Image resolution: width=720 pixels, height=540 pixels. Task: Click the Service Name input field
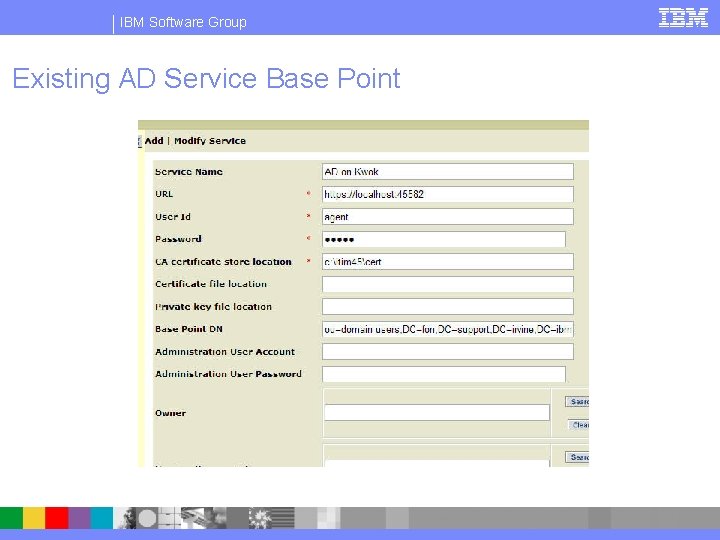click(x=448, y=172)
